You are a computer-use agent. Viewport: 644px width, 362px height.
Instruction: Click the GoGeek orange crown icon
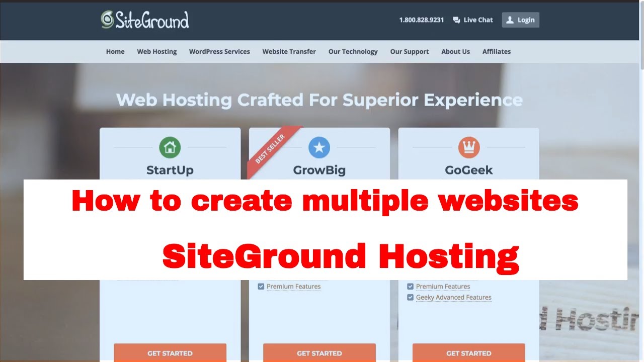(469, 147)
